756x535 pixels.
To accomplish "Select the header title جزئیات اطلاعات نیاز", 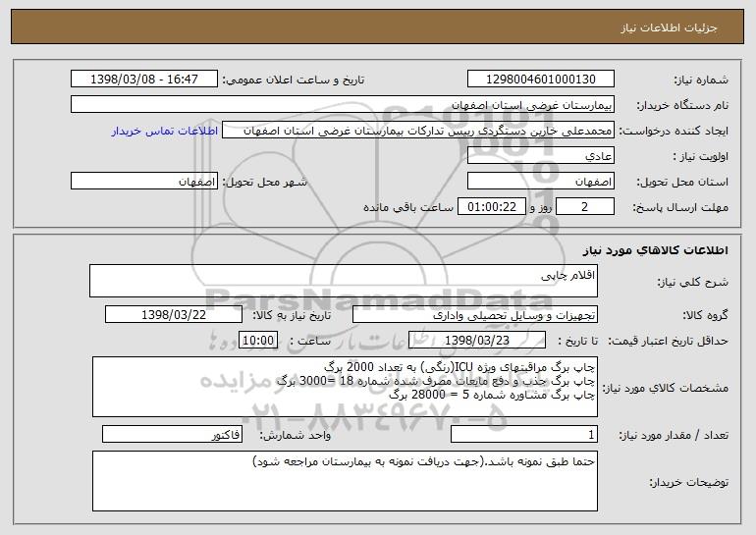I will (x=669, y=27).
